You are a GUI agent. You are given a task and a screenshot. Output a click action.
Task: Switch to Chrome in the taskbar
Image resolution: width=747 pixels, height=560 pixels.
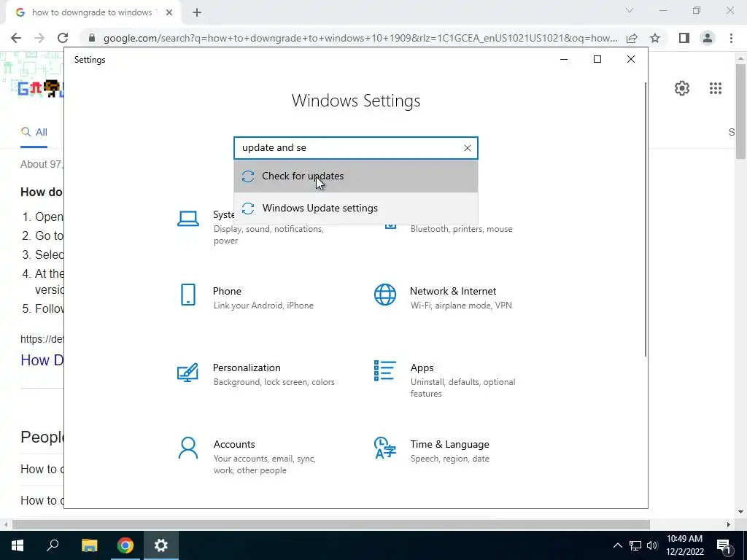click(125, 545)
